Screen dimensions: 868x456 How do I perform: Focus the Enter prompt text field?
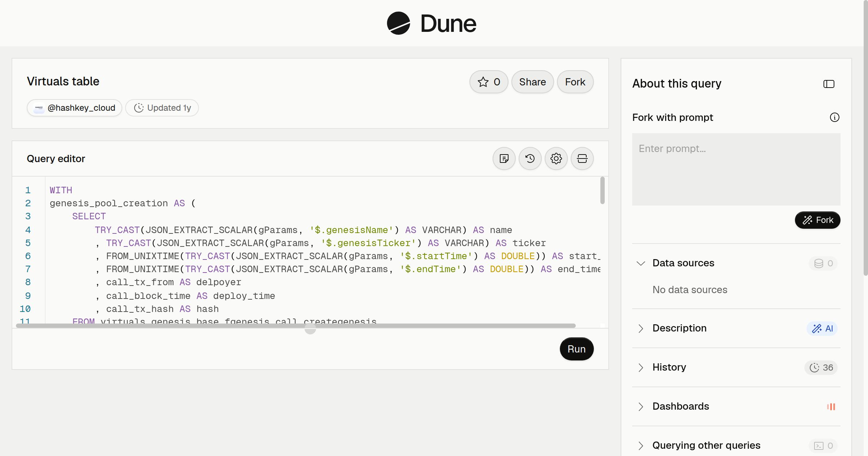(x=736, y=169)
